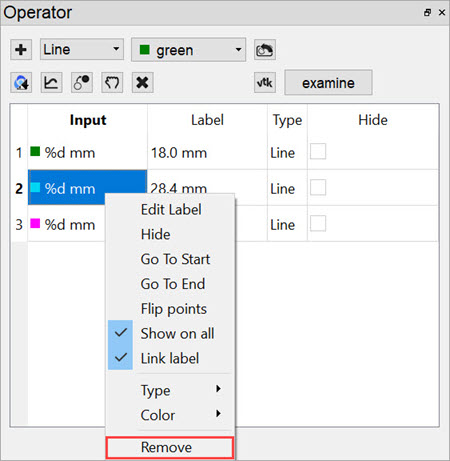Uncheck the Show on all option
The width and height of the screenshot is (450, 461).
coord(170,334)
